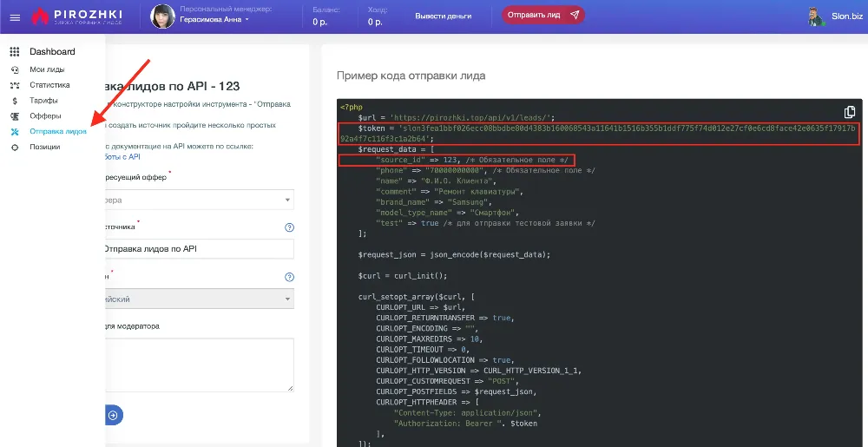Open Dashboard in the sidebar

(52, 51)
